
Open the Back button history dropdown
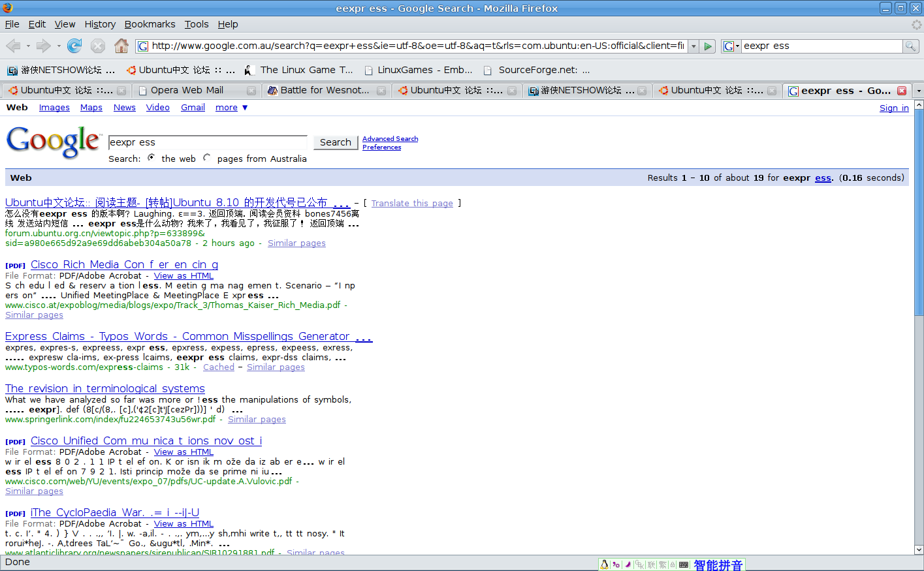click(x=28, y=46)
